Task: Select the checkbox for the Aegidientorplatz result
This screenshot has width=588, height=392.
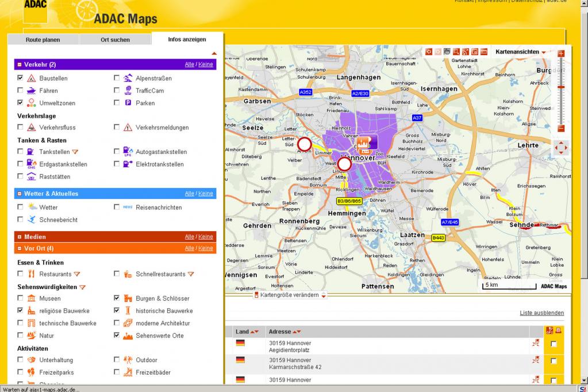Action: [x=554, y=344]
